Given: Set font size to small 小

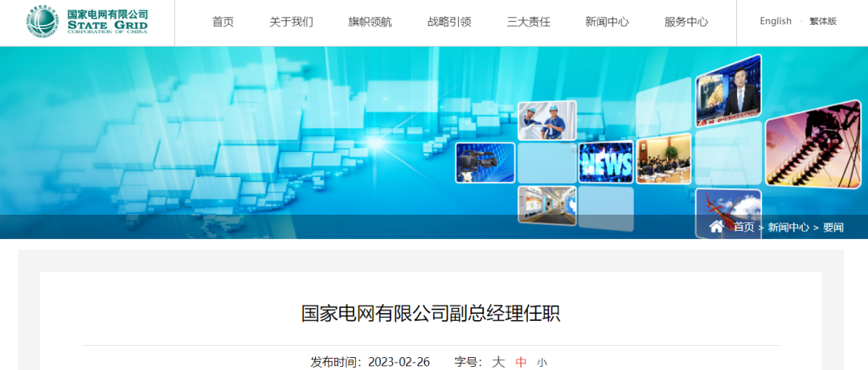Looking at the screenshot, I should click(x=542, y=363).
